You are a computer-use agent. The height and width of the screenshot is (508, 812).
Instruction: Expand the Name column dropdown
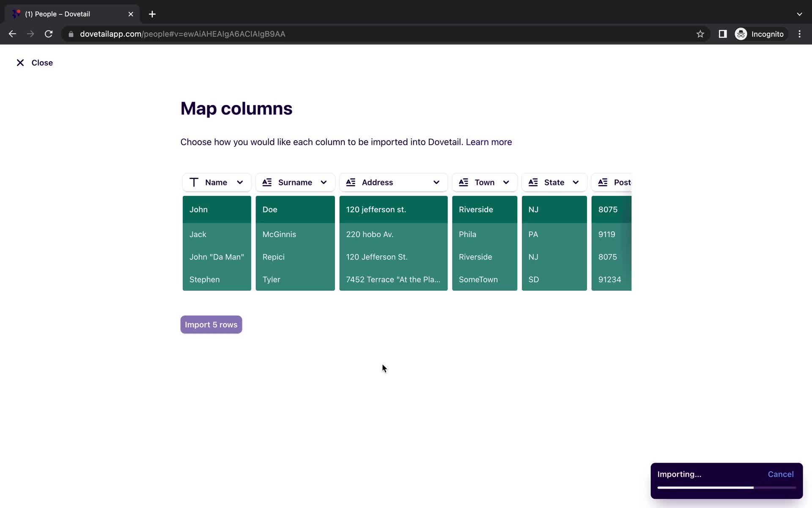pyautogui.click(x=240, y=182)
